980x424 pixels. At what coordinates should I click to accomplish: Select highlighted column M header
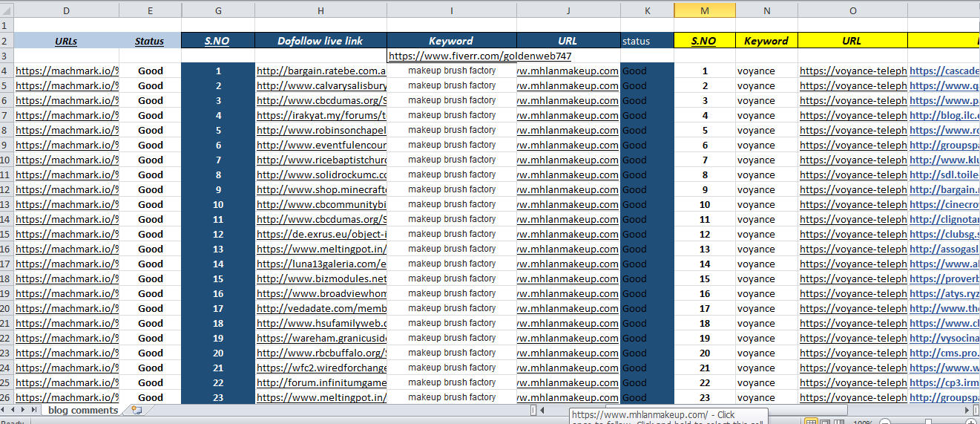[705, 10]
